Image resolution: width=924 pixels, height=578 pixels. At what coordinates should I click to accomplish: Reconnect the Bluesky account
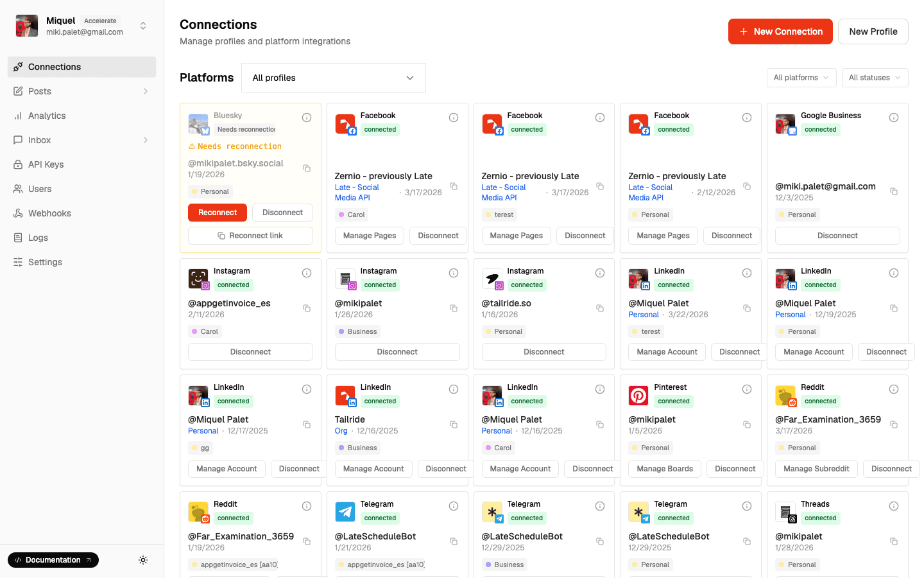point(217,212)
